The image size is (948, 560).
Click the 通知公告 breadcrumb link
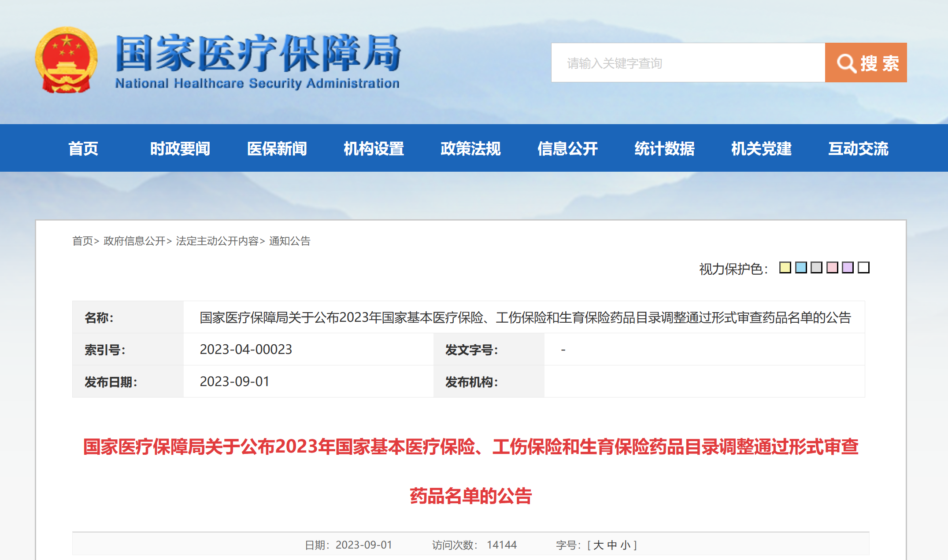290,241
